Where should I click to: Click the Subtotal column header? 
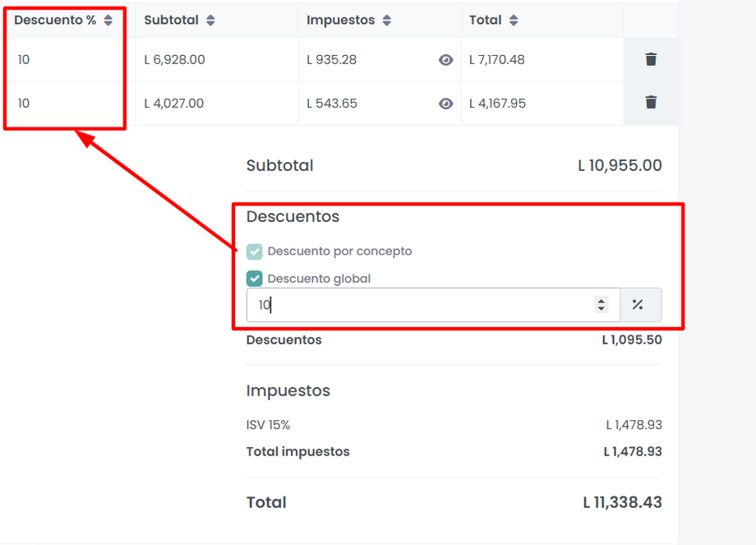click(x=171, y=20)
